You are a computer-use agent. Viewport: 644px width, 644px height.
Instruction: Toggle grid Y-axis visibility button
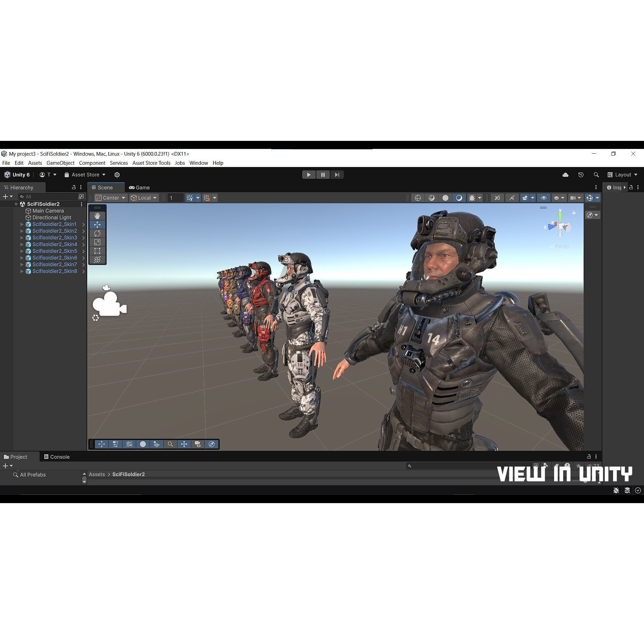pyautogui.click(x=190, y=198)
